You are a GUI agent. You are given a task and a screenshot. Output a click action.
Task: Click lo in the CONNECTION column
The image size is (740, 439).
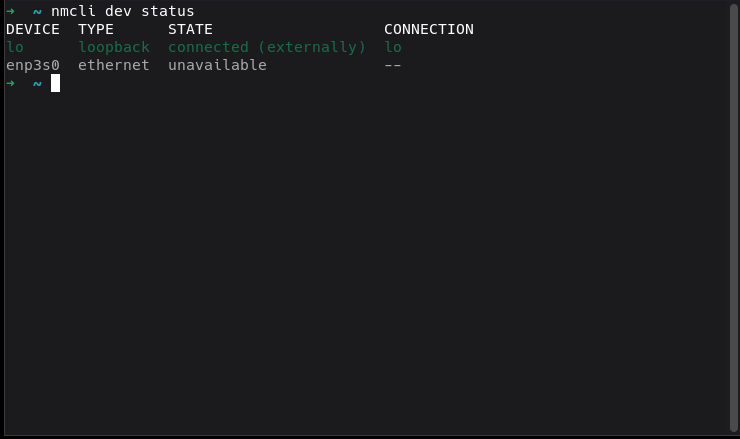click(393, 47)
